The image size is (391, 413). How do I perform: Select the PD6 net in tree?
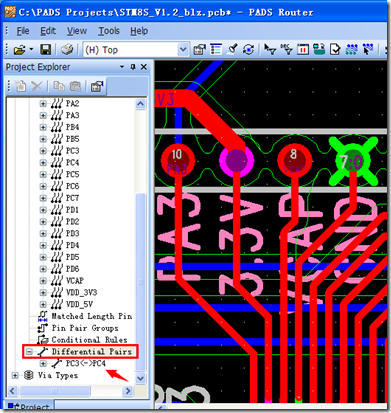(x=72, y=269)
